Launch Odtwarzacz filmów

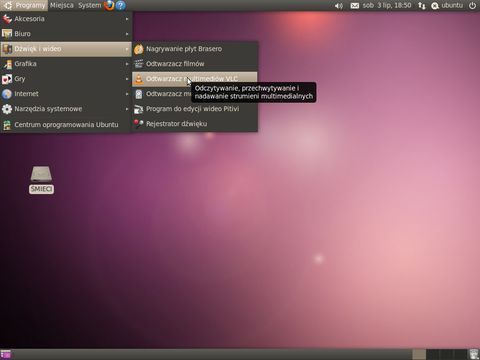tap(195, 64)
